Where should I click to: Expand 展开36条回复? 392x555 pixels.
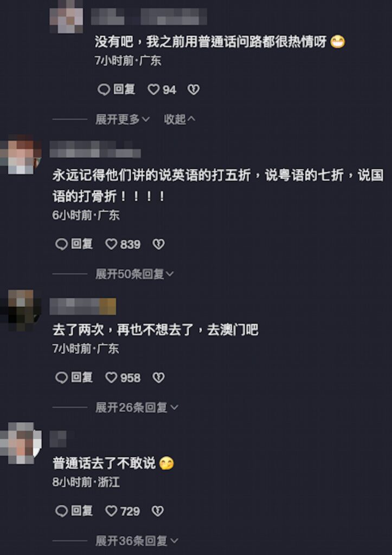pos(137,541)
